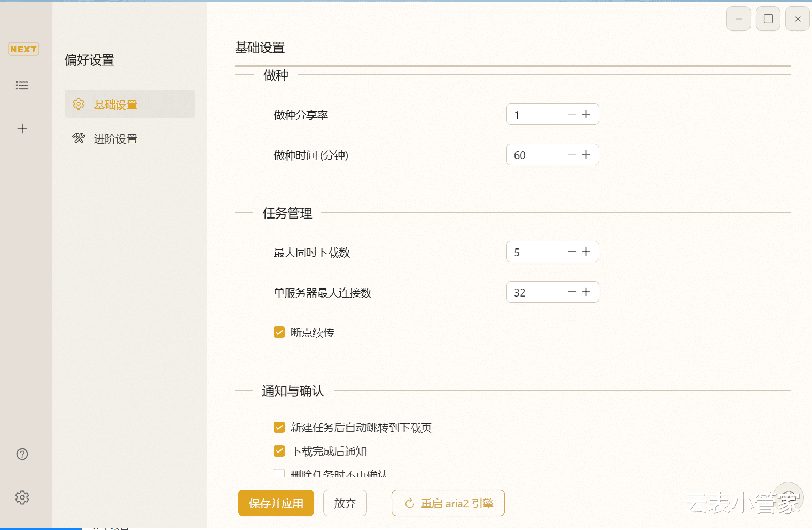Open the help question mark icon
The image size is (812, 530).
(x=22, y=454)
